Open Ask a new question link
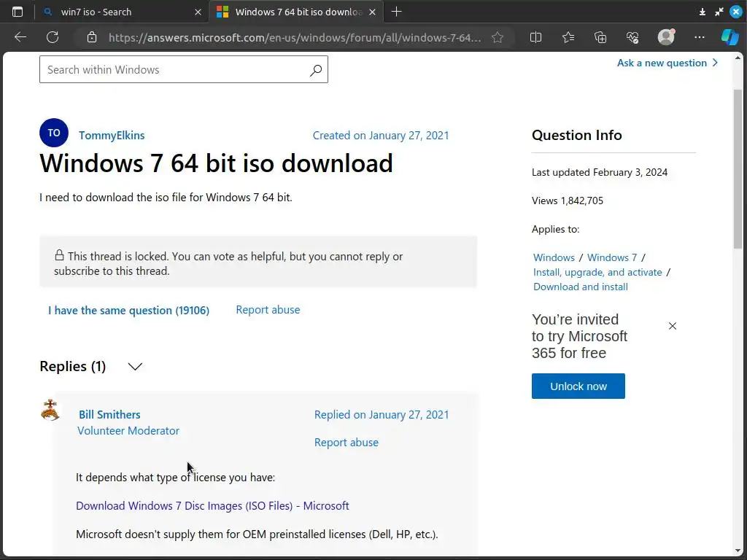This screenshot has height=560, width=747. 667,63
